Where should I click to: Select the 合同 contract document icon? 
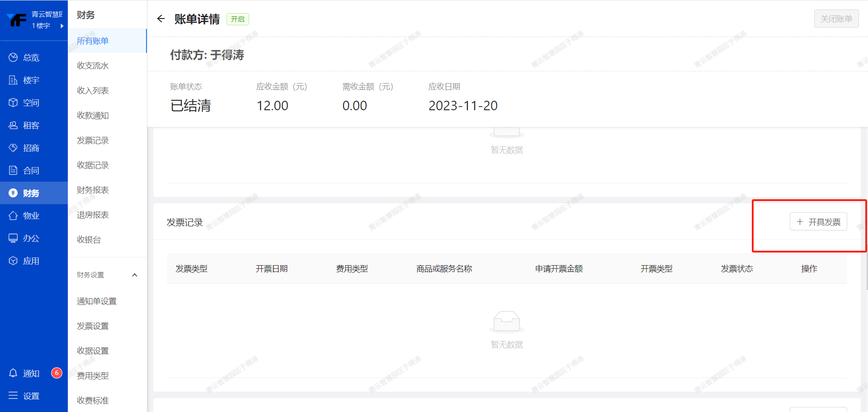point(13,170)
